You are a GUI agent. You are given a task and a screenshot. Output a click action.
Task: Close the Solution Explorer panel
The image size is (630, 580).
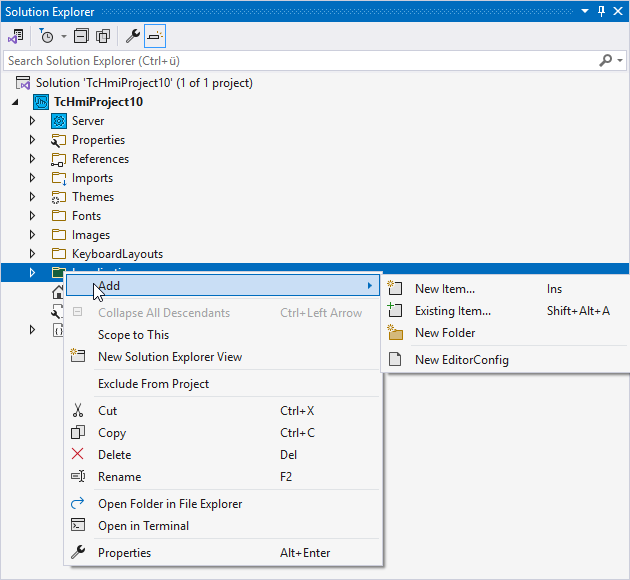click(x=618, y=11)
